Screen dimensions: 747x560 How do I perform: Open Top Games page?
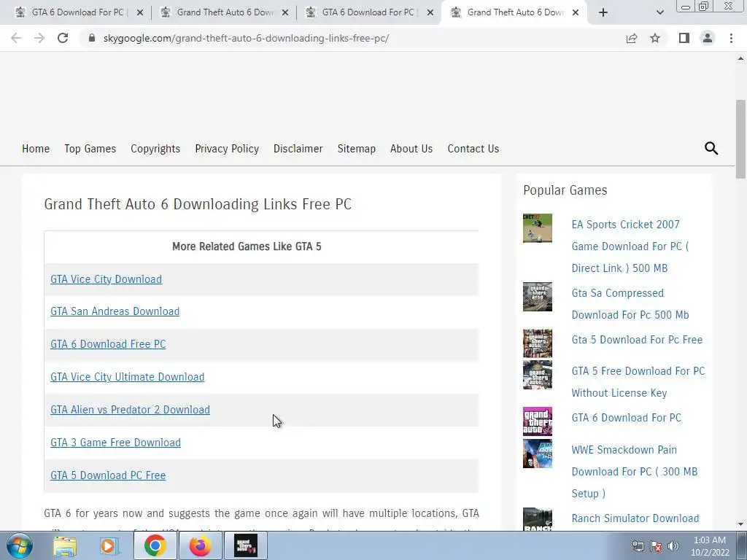pos(90,149)
